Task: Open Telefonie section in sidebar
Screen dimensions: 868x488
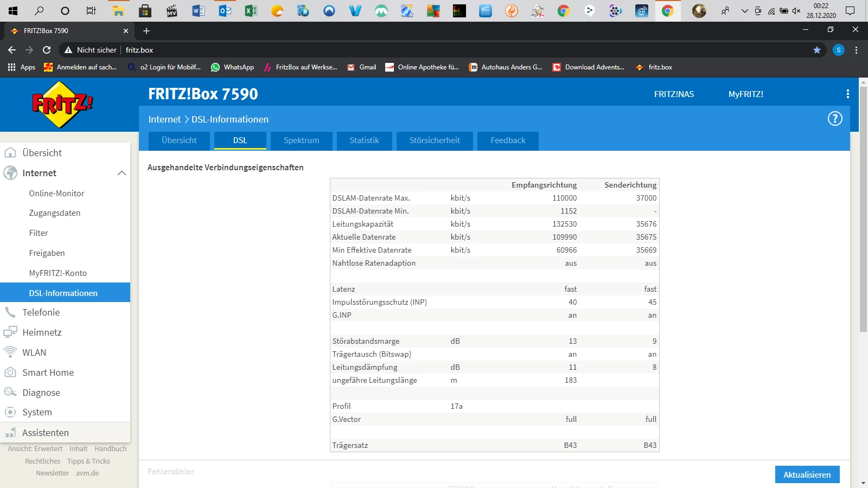Action: coord(41,312)
